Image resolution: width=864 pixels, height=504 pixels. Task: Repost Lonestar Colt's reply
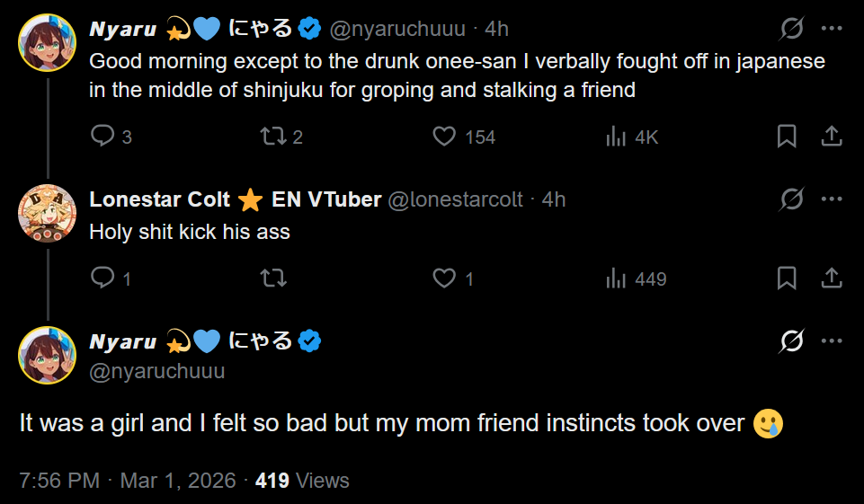[272, 279]
